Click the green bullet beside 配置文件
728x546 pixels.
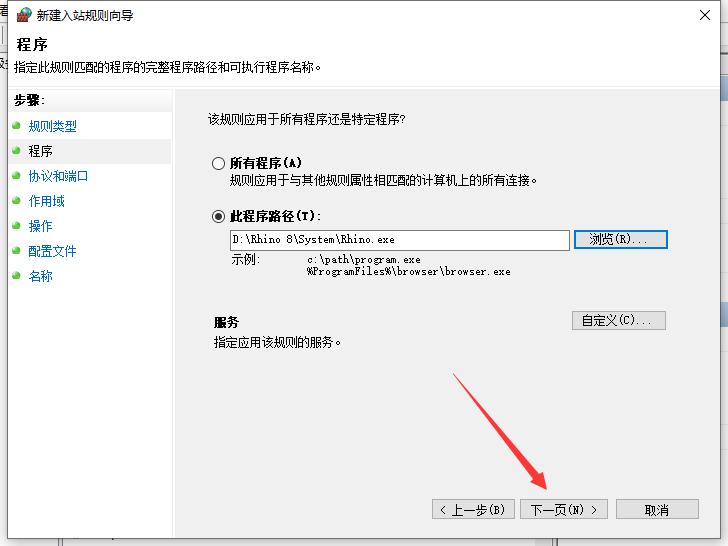click(x=15, y=251)
